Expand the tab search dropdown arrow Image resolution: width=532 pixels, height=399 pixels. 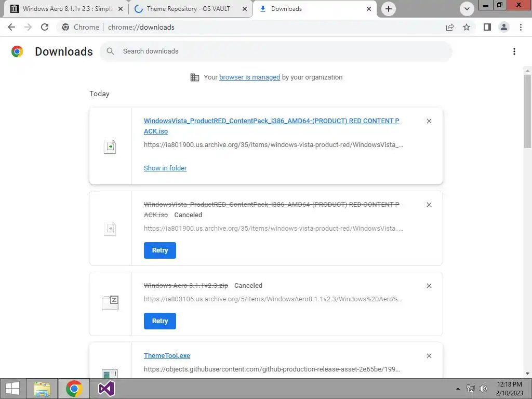coord(467,9)
